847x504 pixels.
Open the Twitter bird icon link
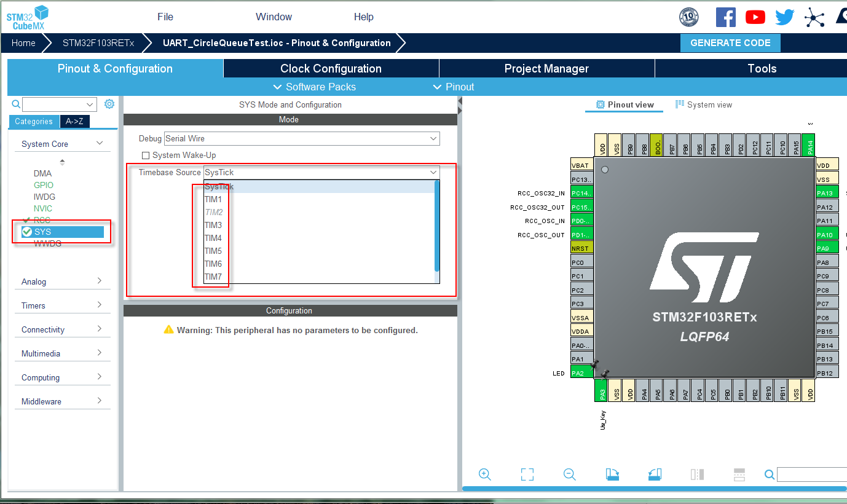click(x=785, y=17)
